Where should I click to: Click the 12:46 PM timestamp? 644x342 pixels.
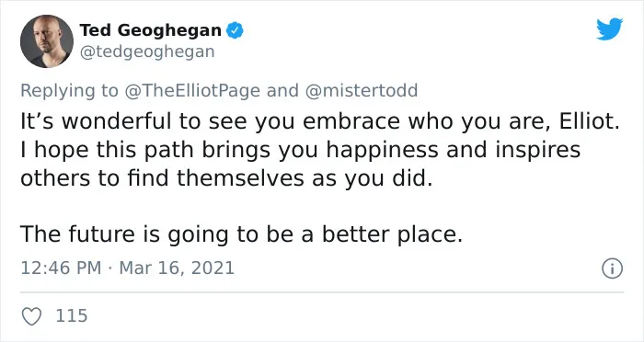click(61, 268)
